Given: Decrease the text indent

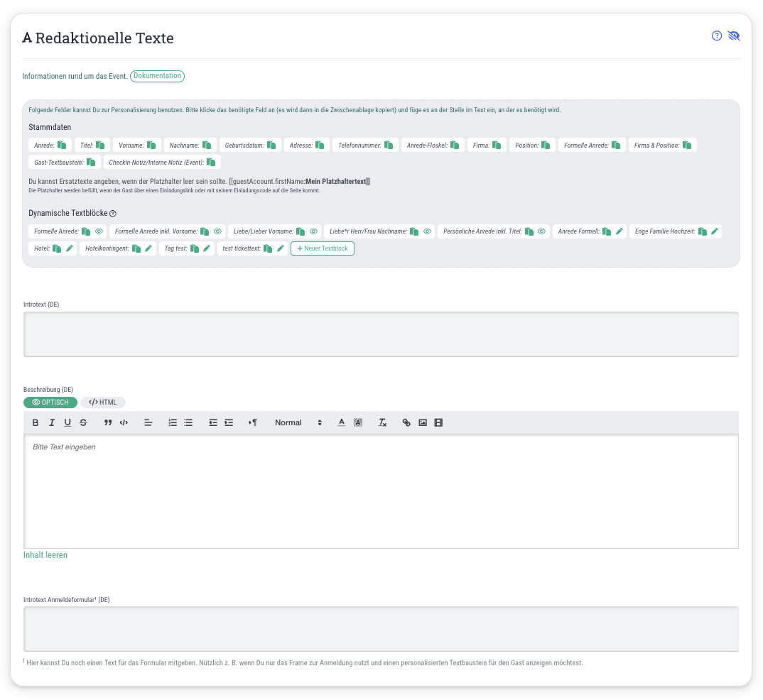Looking at the screenshot, I should click(x=213, y=422).
